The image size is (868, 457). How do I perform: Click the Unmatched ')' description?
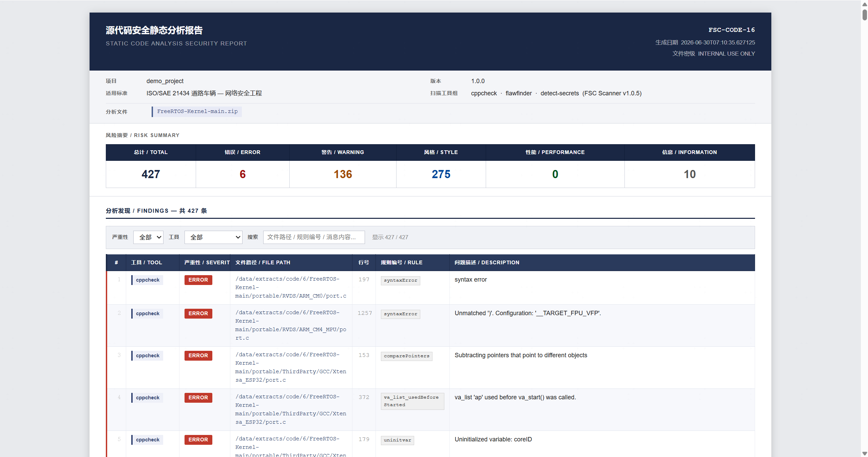[x=527, y=313]
